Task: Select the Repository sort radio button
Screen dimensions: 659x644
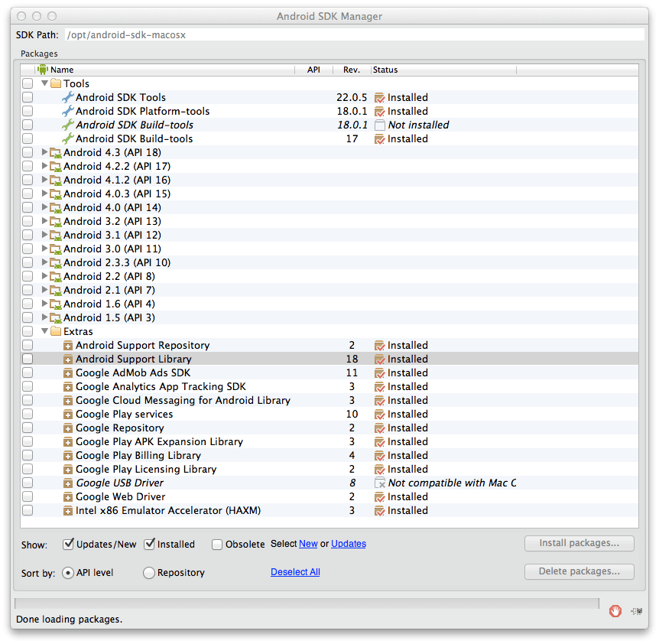Action: click(x=149, y=573)
